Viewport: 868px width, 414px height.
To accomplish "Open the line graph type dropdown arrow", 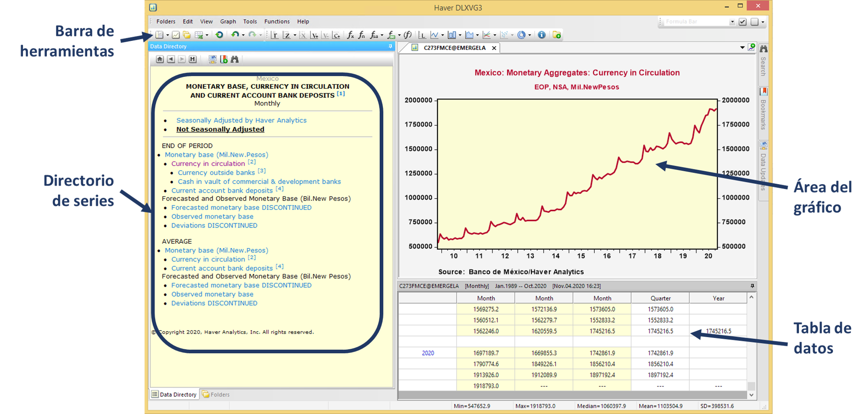I will 442,35.
